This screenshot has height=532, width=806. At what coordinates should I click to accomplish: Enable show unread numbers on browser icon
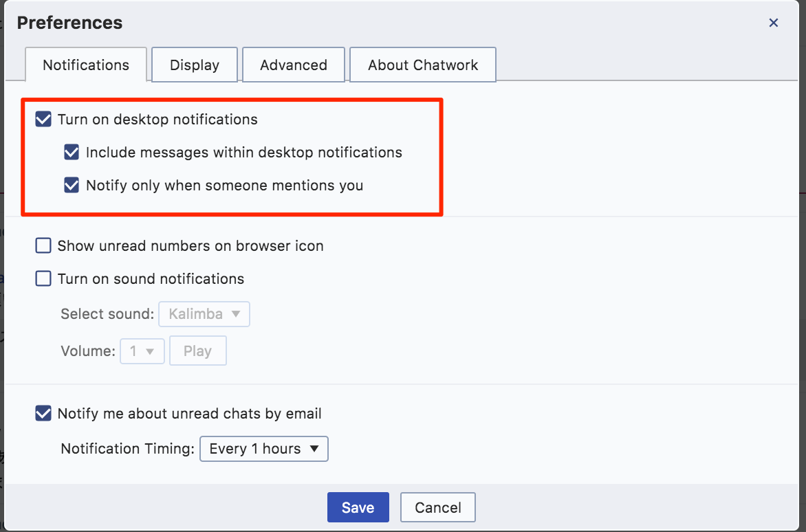pos(43,245)
